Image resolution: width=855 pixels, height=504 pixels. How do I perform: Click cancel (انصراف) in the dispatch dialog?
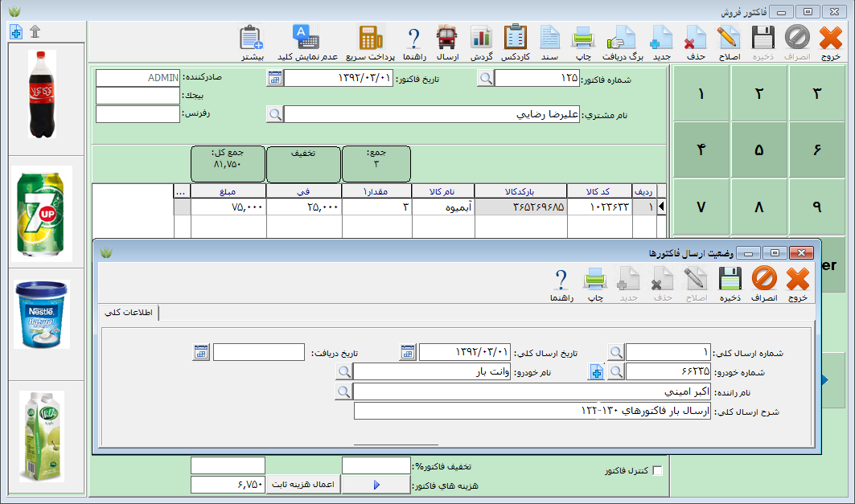pyautogui.click(x=763, y=284)
